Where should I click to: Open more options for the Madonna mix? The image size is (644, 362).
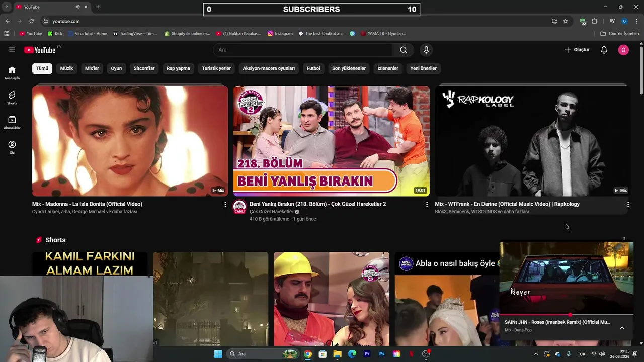pos(225,205)
